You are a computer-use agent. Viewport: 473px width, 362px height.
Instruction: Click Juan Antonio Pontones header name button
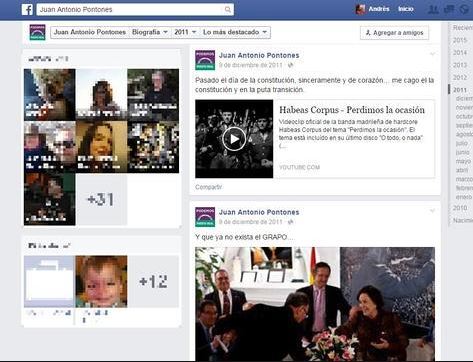coord(90,32)
